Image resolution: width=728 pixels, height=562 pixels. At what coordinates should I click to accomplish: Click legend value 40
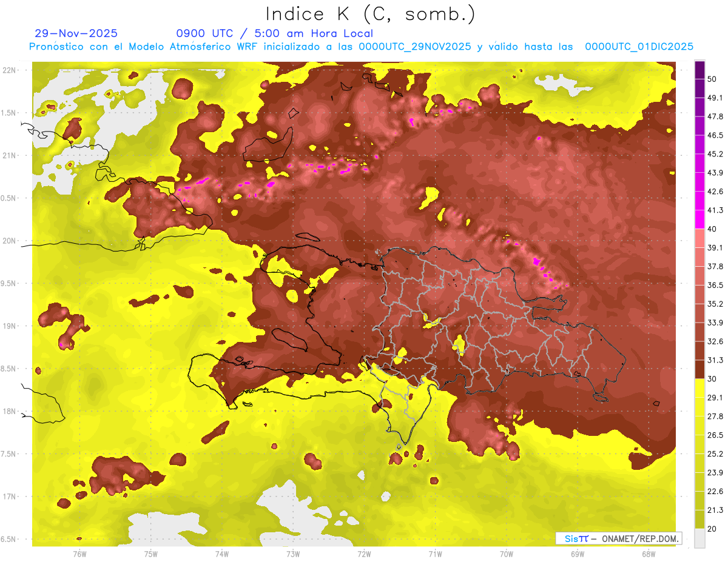click(x=712, y=229)
